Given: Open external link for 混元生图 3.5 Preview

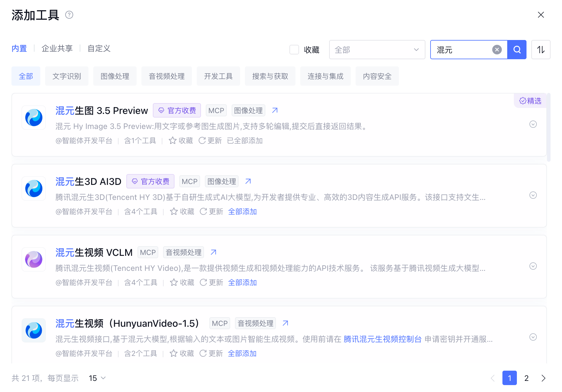Looking at the screenshot, I should [x=275, y=110].
